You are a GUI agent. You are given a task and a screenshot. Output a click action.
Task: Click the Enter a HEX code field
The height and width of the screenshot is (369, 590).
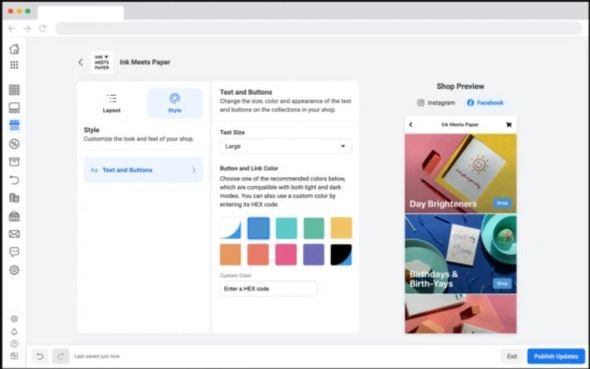(269, 289)
